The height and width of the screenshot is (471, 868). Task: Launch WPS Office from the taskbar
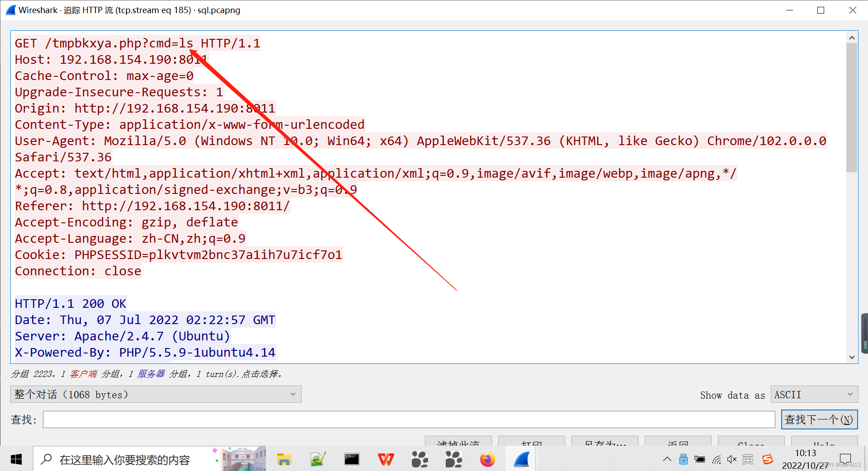coord(386,460)
